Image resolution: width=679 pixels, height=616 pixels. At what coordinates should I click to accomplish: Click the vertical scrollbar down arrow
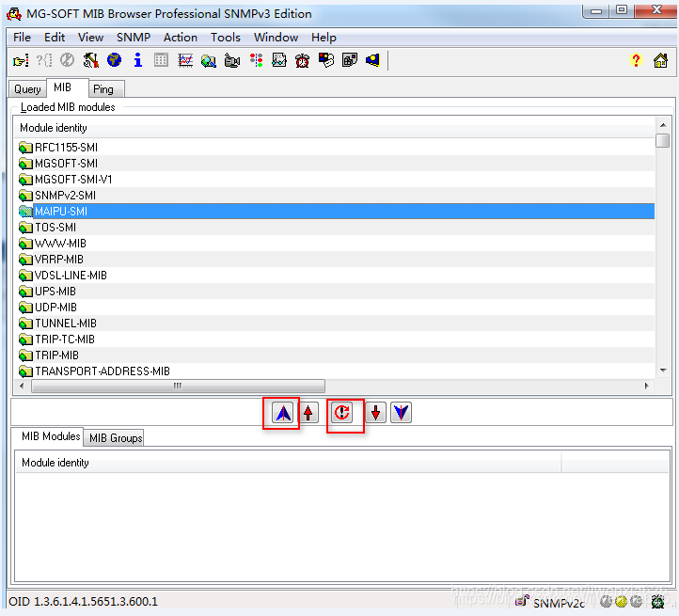point(663,371)
